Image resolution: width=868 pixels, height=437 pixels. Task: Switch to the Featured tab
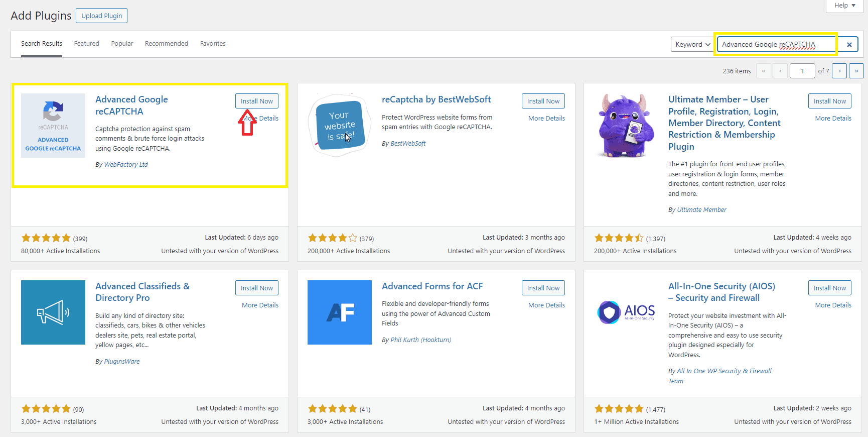[87, 44]
